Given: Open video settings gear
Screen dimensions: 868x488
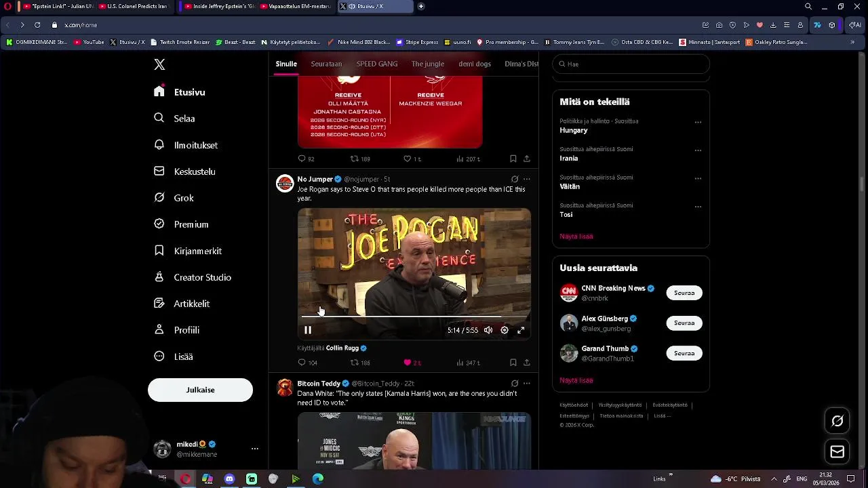Looking at the screenshot, I should (505, 330).
